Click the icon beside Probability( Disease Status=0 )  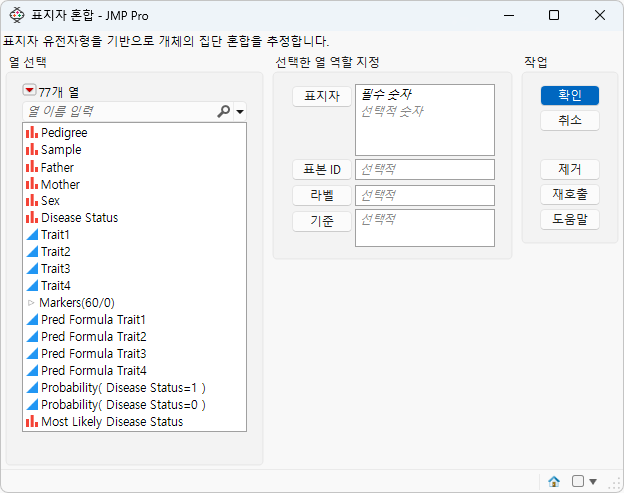(x=32, y=405)
